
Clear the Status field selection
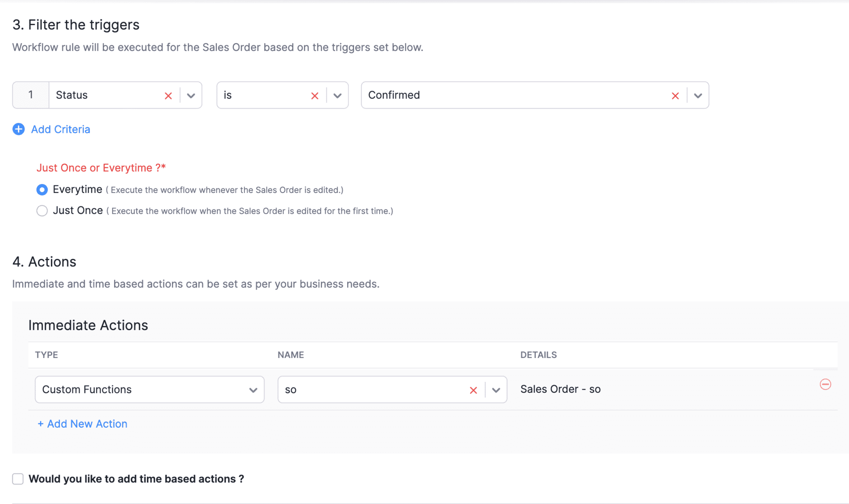click(x=168, y=96)
